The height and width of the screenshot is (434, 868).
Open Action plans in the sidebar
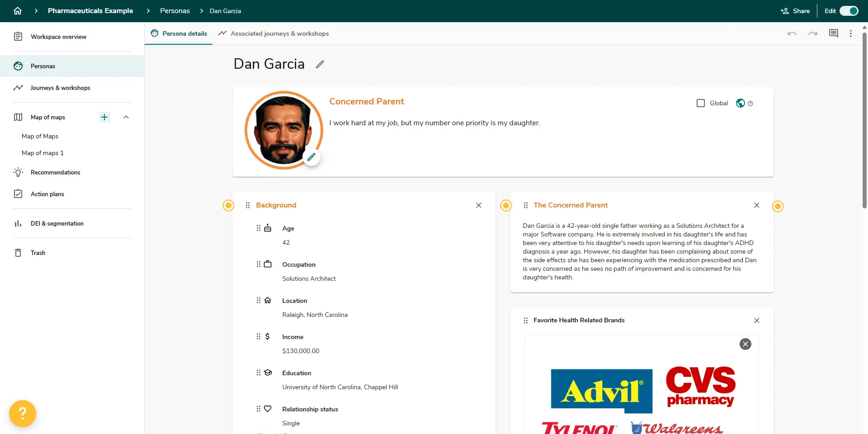pyautogui.click(x=47, y=193)
